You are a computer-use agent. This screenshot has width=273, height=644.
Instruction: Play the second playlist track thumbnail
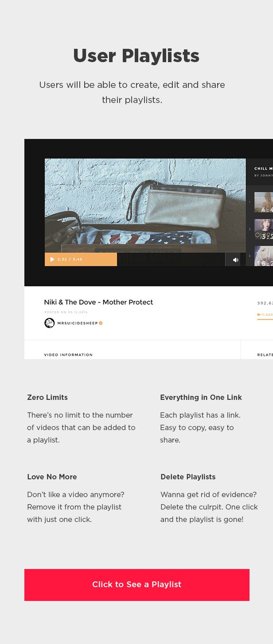[x=263, y=229]
